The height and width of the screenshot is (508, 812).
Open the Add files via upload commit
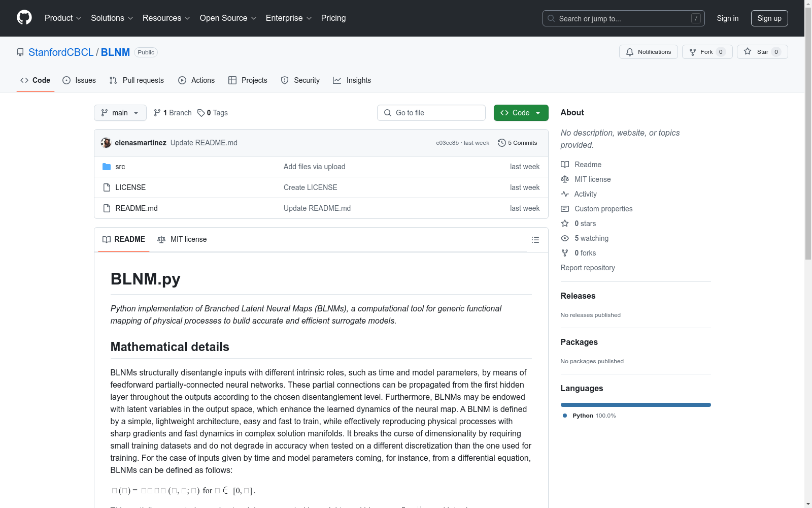pos(314,167)
